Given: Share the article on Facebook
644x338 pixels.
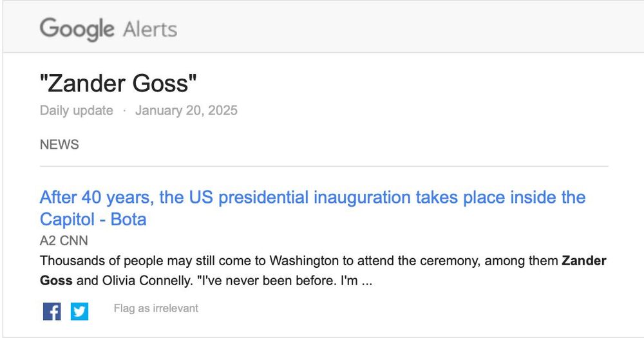Looking at the screenshot, I should (x=52, y=312).
